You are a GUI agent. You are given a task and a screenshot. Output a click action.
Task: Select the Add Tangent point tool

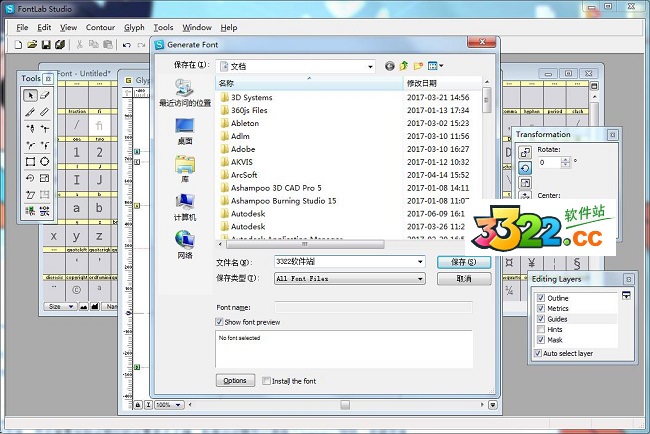(45, 145)
